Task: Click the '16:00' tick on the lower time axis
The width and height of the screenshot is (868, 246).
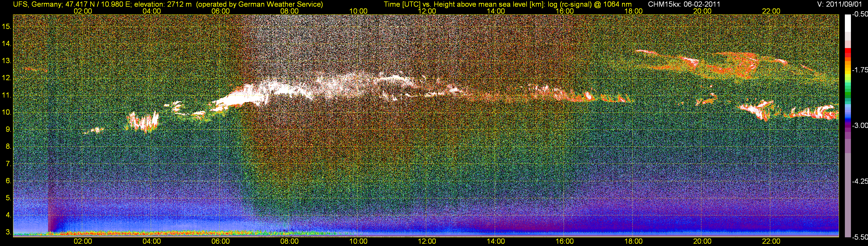Action: tap(564, 241)
